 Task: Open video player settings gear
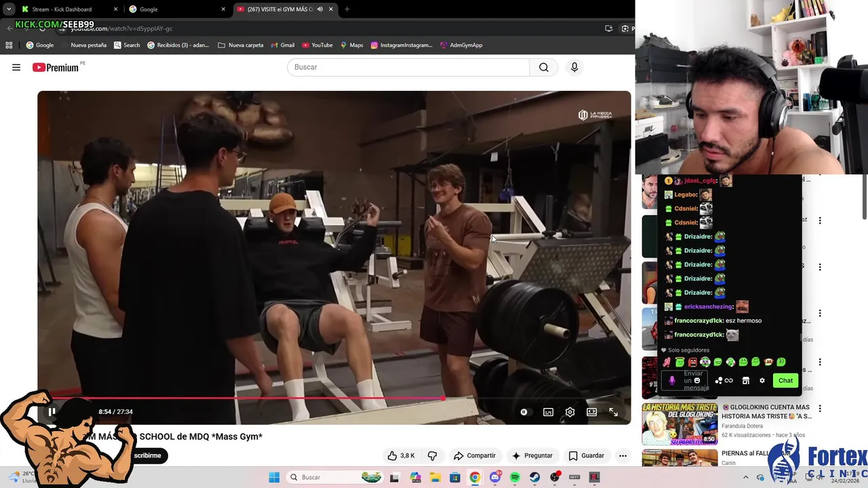click(x=570, y=412)
